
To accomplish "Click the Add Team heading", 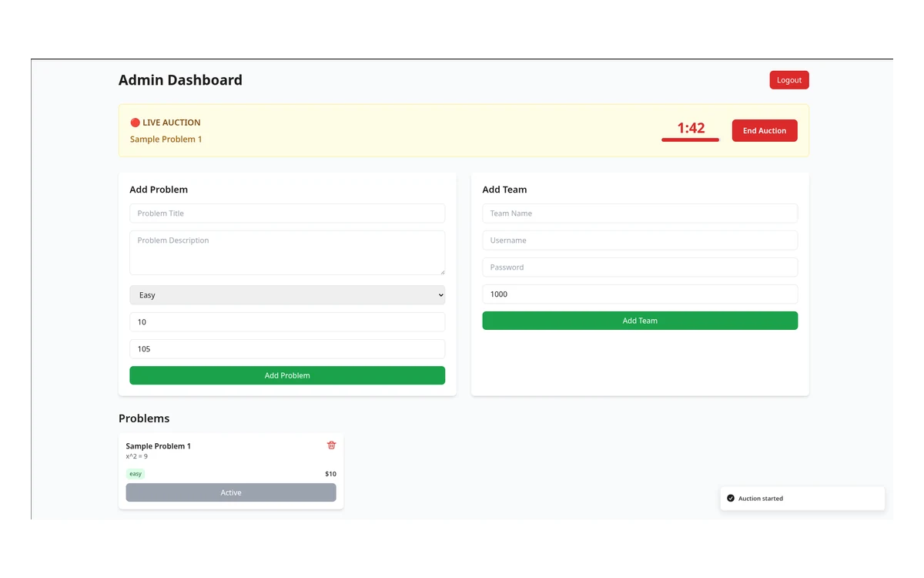I will tap(504, 190).
